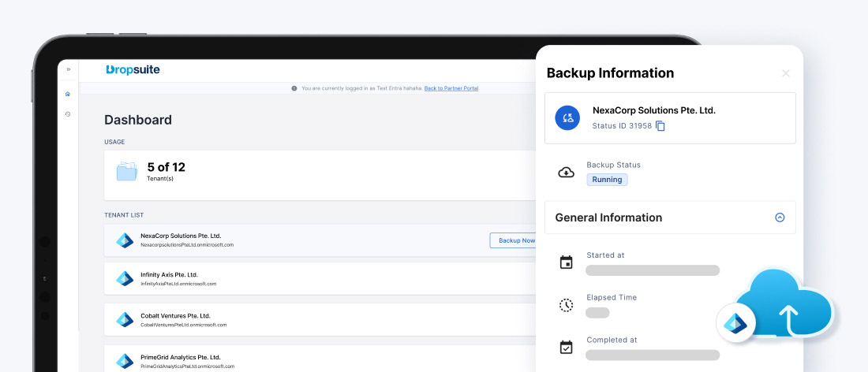Click the blue backup sync icon
The image size is (868, 372).
pos(567,117)
